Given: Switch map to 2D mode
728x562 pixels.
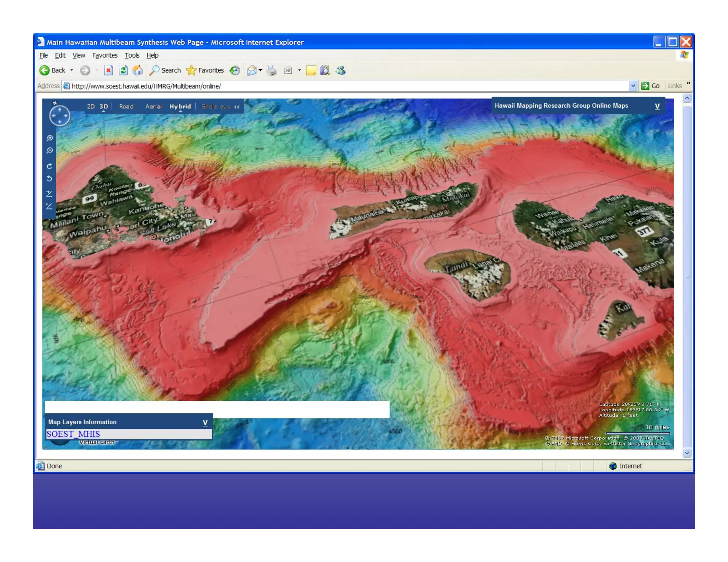Looking at the screenshot, I should pyautogui.click(x=91, y=106).
